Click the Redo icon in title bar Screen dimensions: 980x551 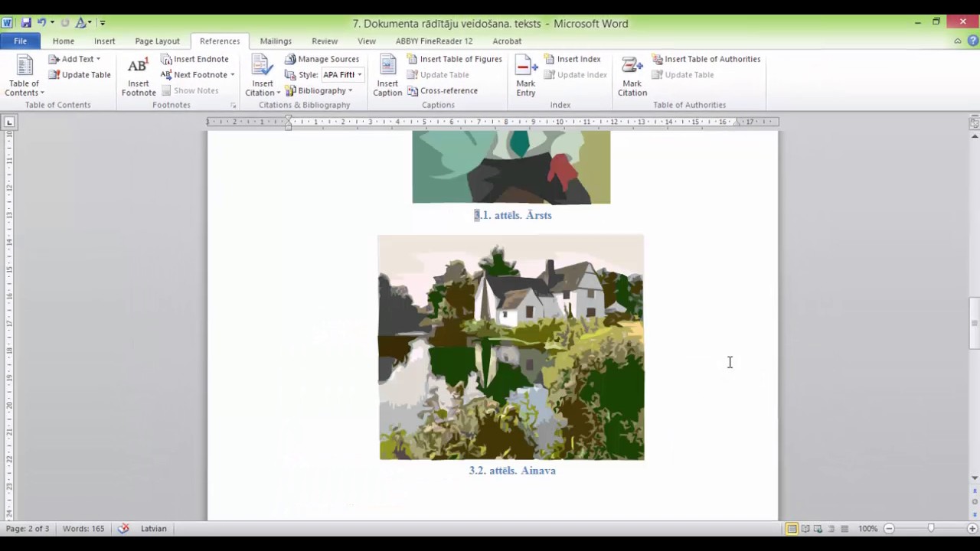[65, 23]
